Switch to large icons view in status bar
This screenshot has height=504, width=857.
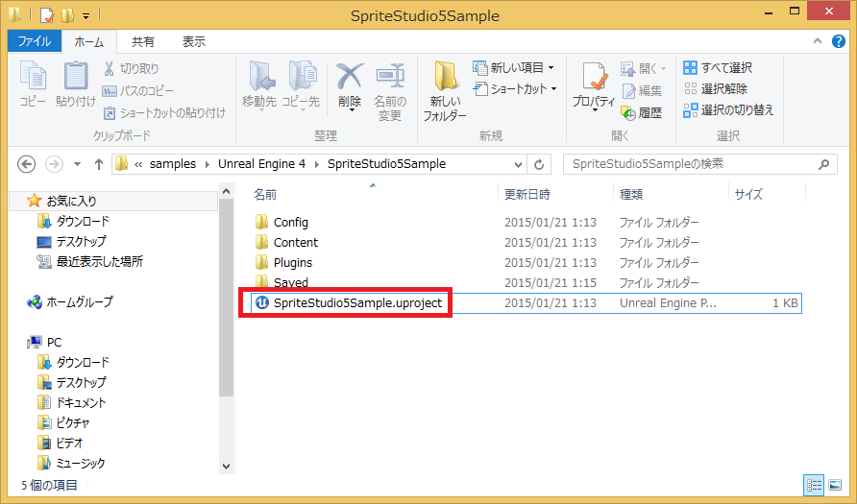835,485
